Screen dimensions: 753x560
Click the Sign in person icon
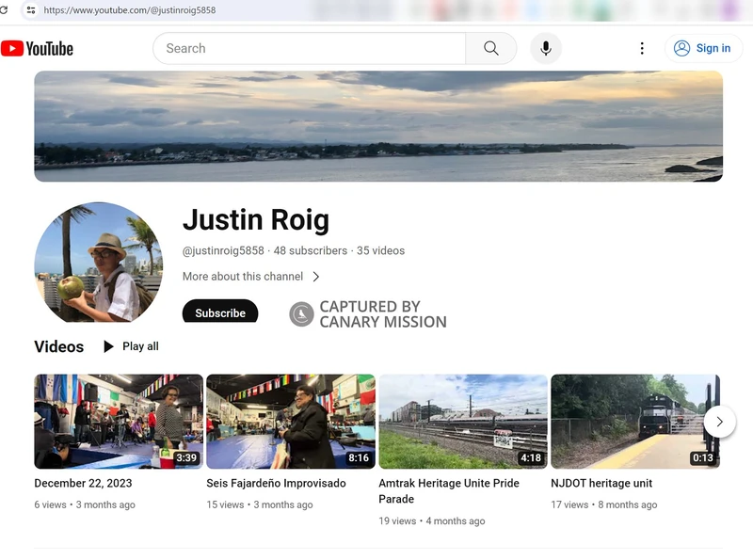(684, 48)
